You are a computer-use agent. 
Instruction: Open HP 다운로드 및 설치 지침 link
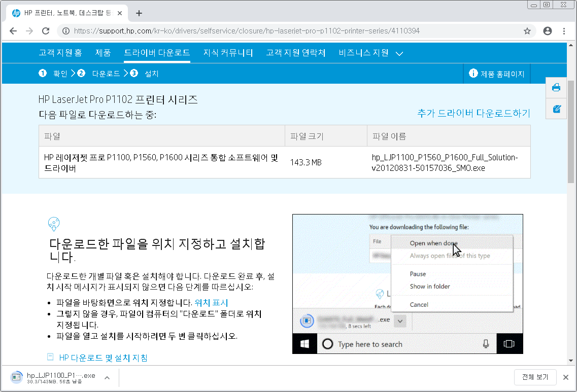(104, 358)
